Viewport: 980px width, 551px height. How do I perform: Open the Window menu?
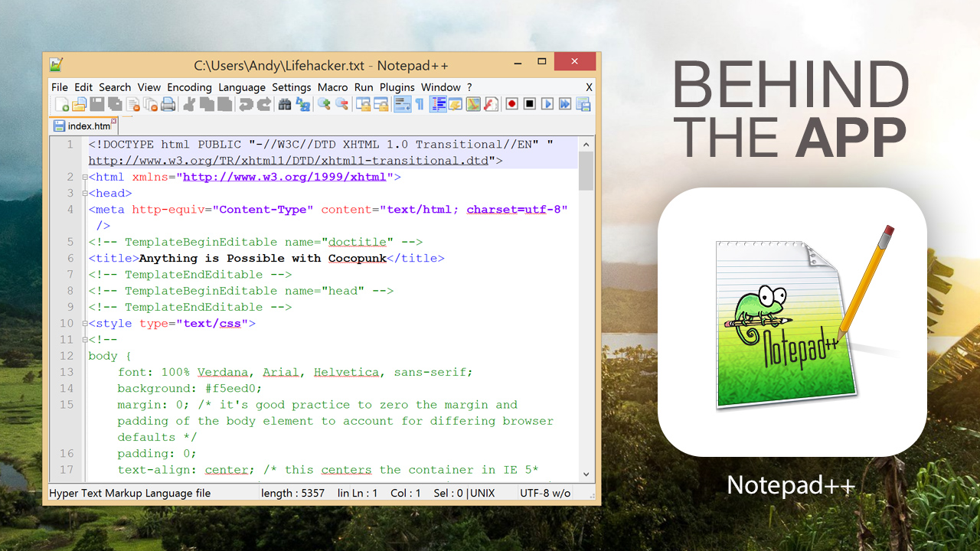441,87
